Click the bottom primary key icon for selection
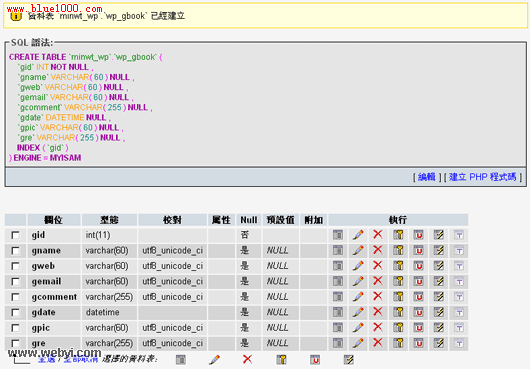Screen dimensions: 530x369 coord(281,360)
